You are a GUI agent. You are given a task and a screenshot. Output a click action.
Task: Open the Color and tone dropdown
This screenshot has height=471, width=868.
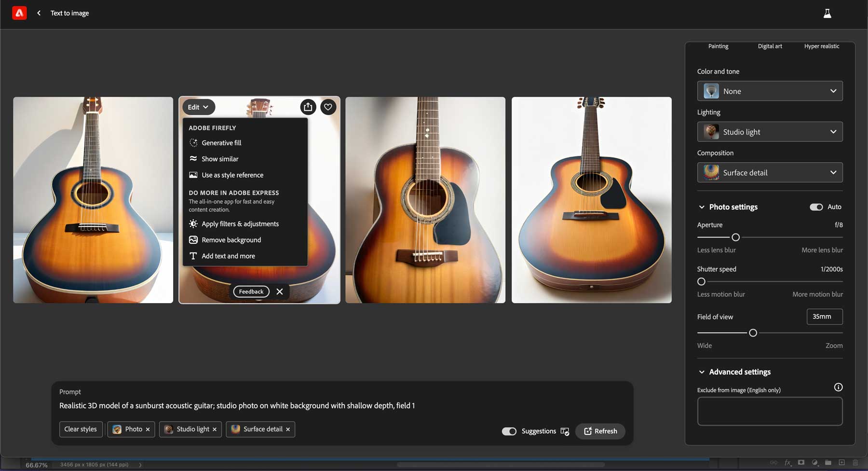(x=770, y=91)
